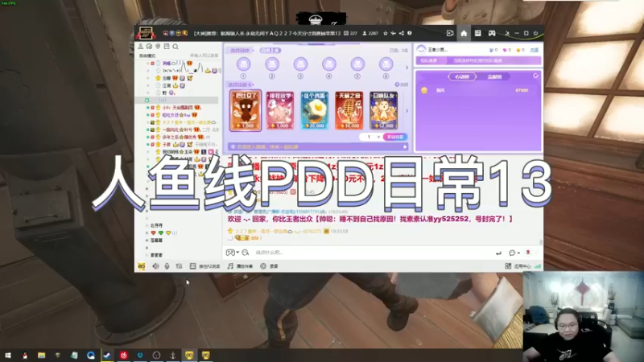Image resolution: width=644 pixels, height=362 pixels.
Task: Select seat number 1 slot
Action: click(x=244, y=64)
